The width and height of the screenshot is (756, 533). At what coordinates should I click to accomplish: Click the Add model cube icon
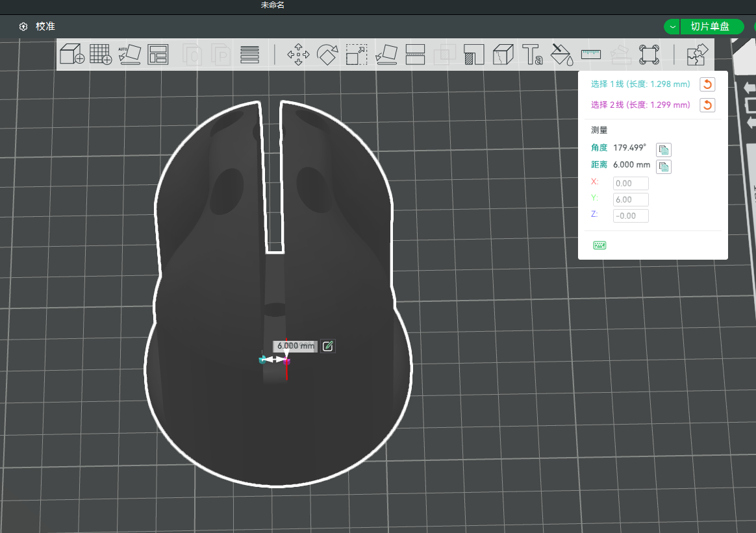72,54
